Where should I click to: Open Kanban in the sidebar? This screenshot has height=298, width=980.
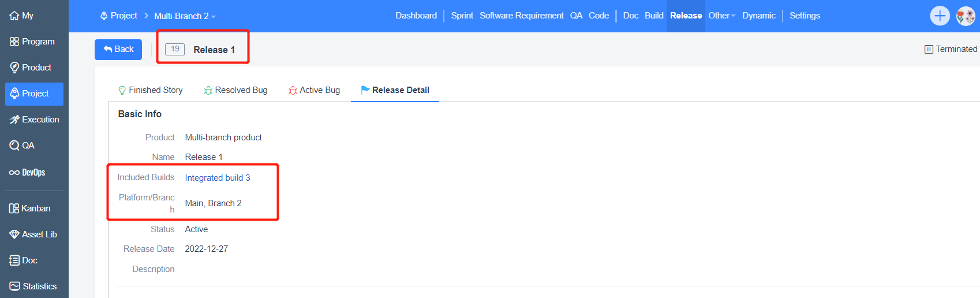pos(30,208)
